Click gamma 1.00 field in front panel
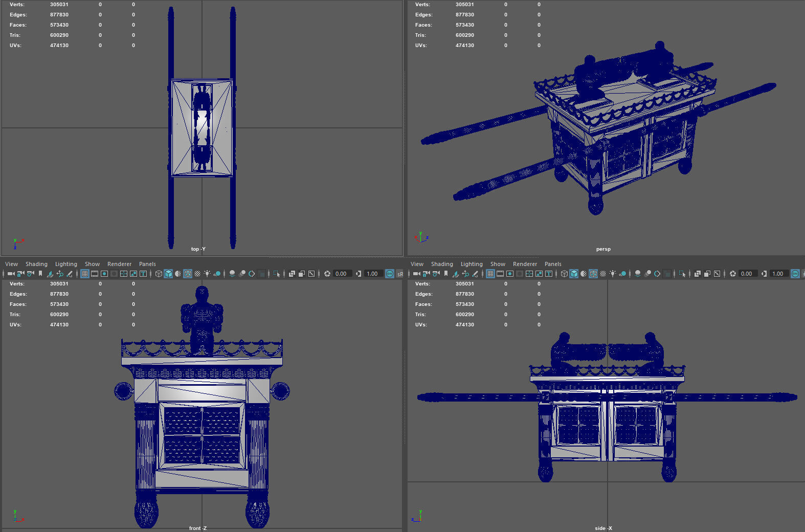Image resolution: width=805 pixels, height=532 pixels. tap(374, 274)
